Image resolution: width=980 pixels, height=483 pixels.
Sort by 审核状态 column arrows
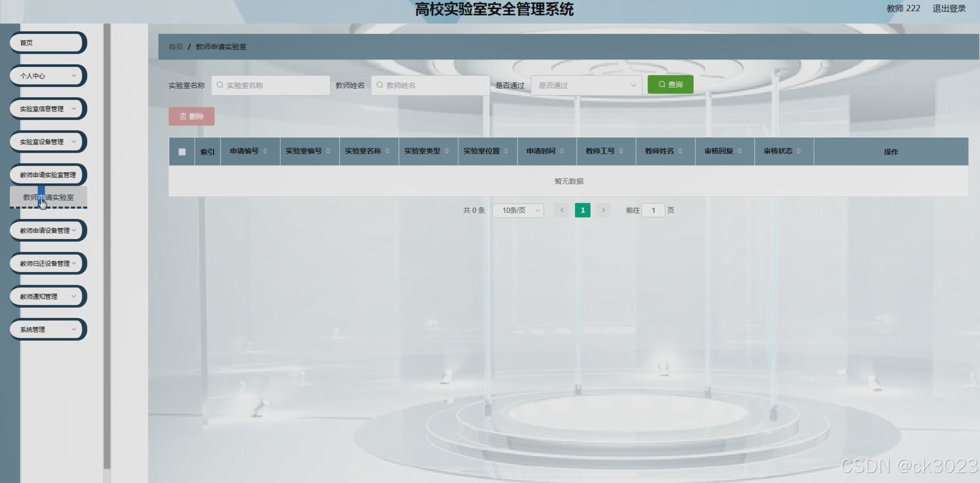click(x=799, y=151)
